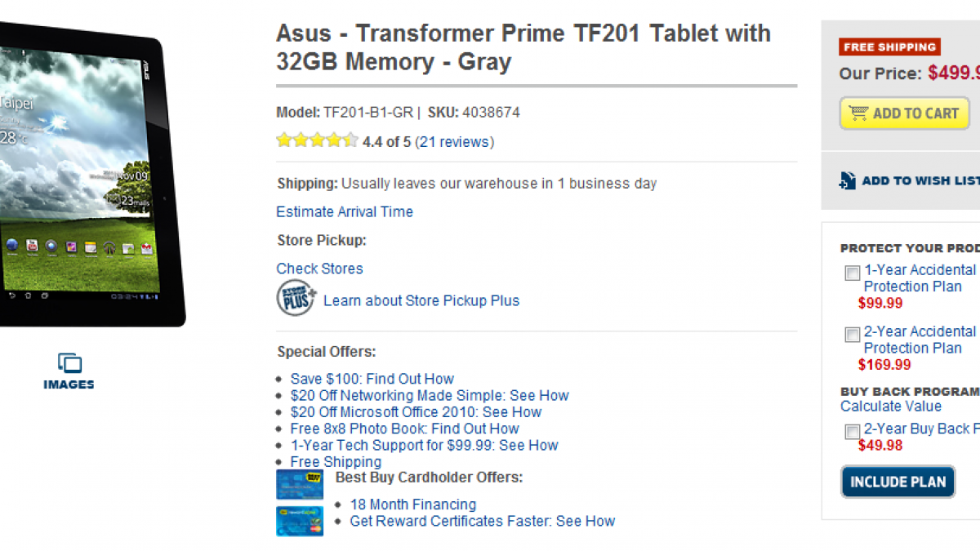Image resolution: width=980 pixels, height=551 pixels.
Task: Check the 2-Year Accidental Protection Plan box
Action: pyautogui.click(x=852, y=335)
